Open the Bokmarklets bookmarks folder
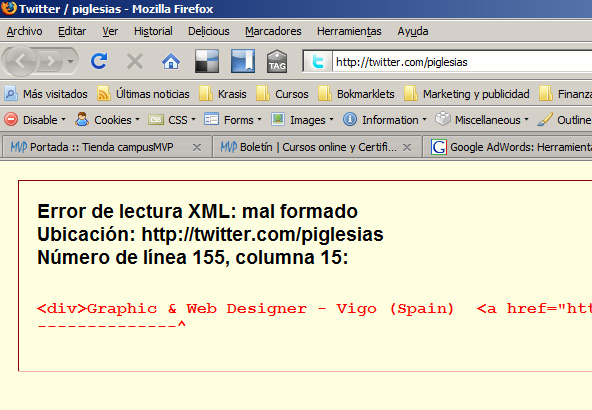 coord(356,94)
